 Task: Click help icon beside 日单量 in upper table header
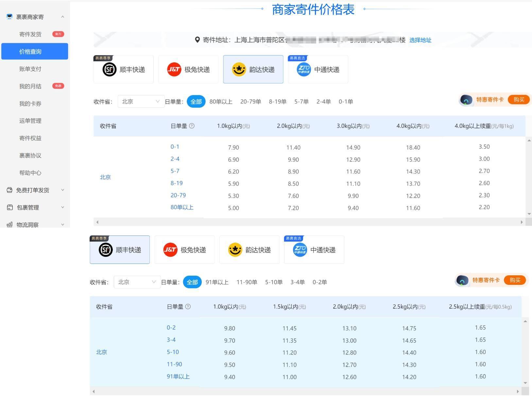(x=192, y=126)
